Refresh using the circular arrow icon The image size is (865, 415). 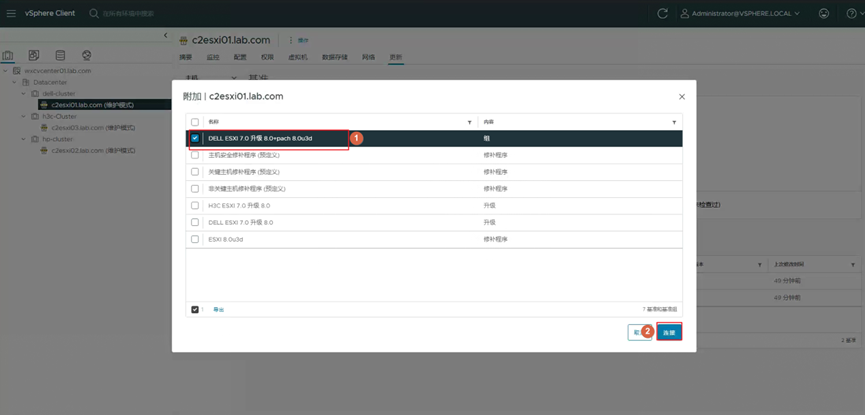pyautogui.click(x=663, y=14)
